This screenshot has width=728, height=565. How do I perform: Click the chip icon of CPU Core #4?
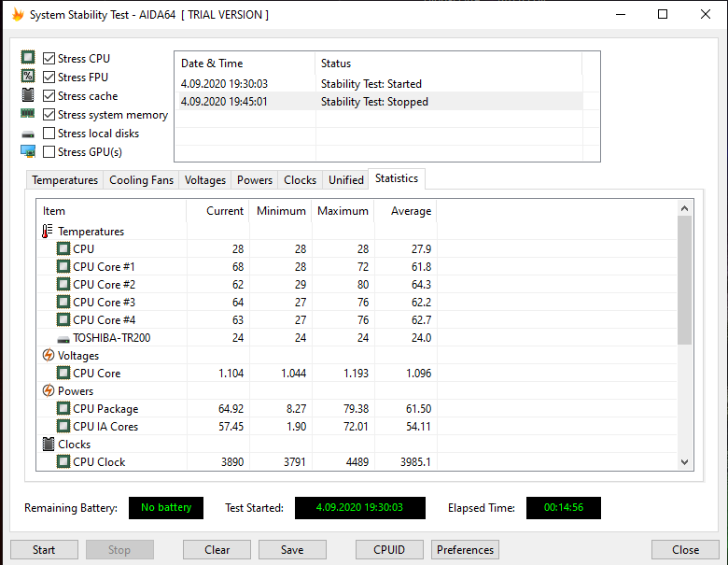[x=63, y=319]
